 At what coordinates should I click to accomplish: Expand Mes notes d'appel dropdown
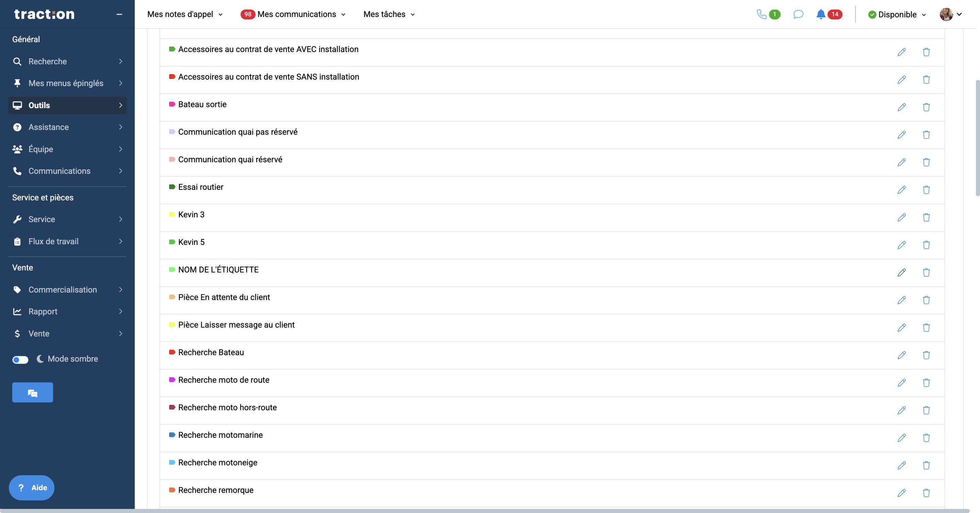pos(185,14)
